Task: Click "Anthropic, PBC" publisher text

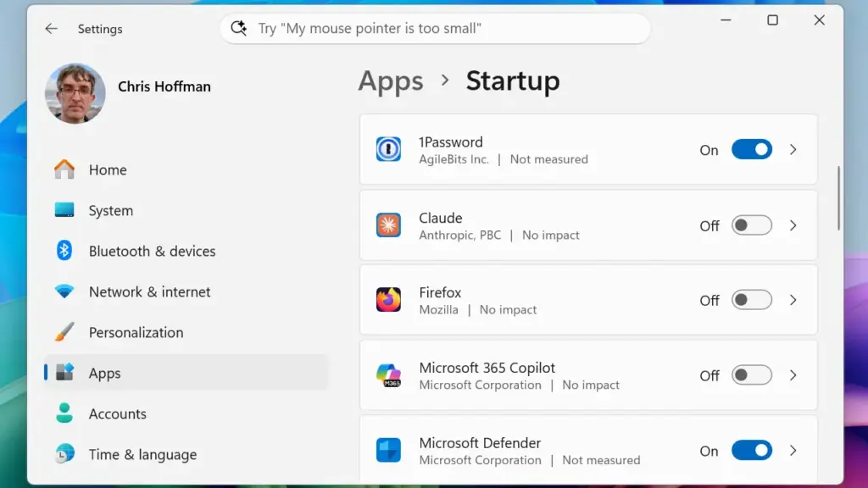Action: click(460, 236)
